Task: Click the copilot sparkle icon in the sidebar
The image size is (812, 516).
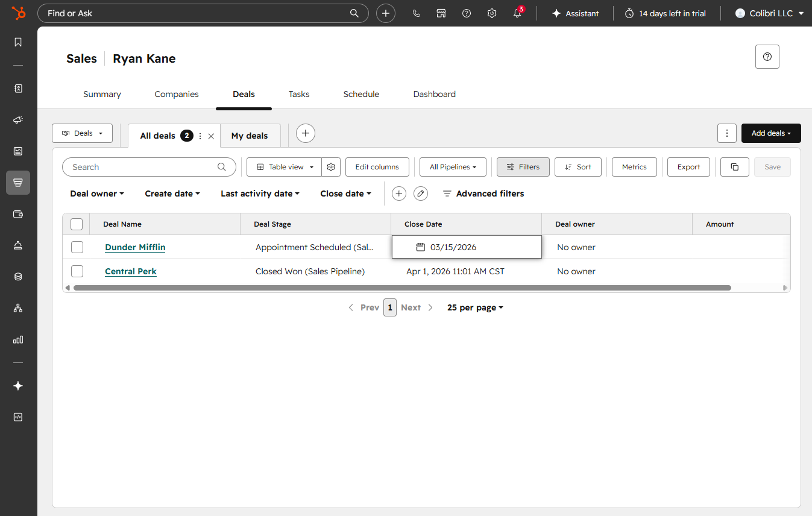Action: click(x=17, y=386)
